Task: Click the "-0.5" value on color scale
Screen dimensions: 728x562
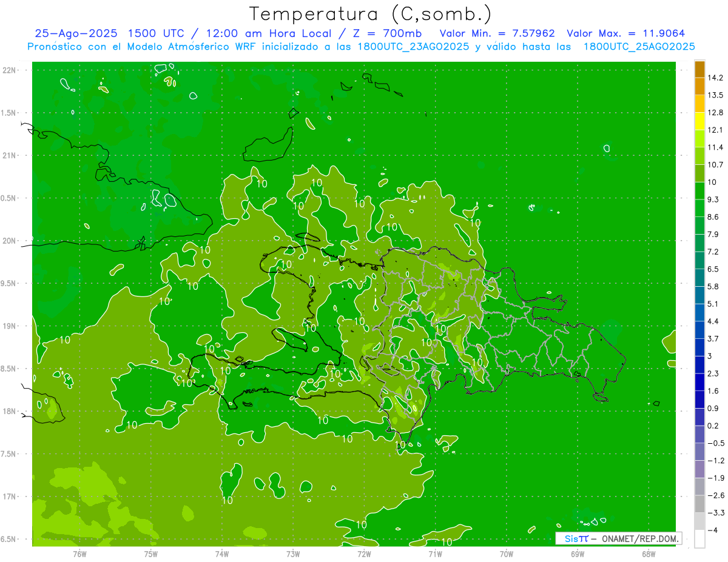Action: pyautogui.click(x=716, y=443)
